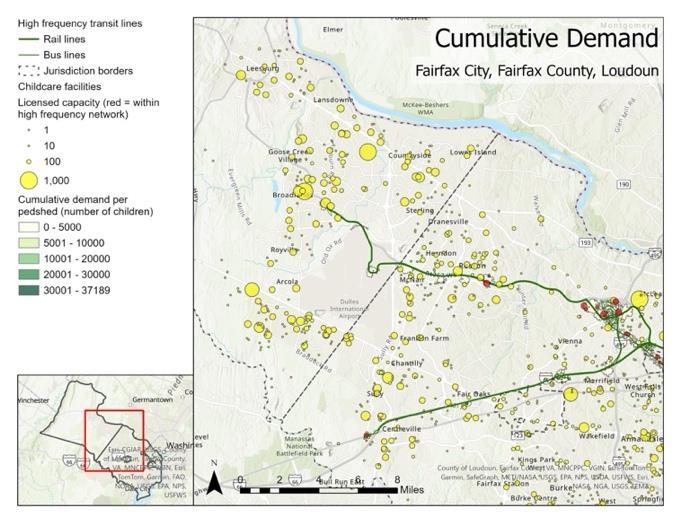Image resolution: width=682 pixels, height=526 pixels.
Task: Click the Fairfax City, Fairfax County, Loudoun subtitle
Action: [537, 70]
